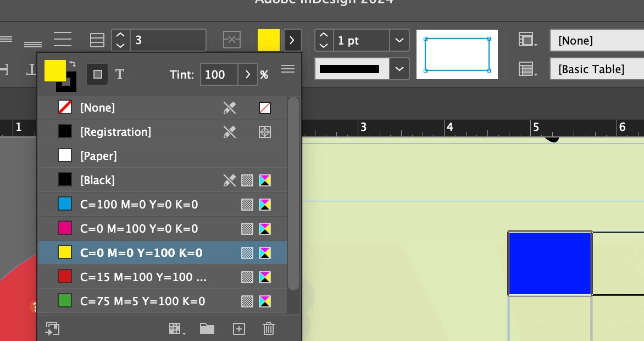The image size is (644, 341).
Task: Select the C=0 M=100 Y=0 K=0 magenta swatch
Action: click(162, 228)
